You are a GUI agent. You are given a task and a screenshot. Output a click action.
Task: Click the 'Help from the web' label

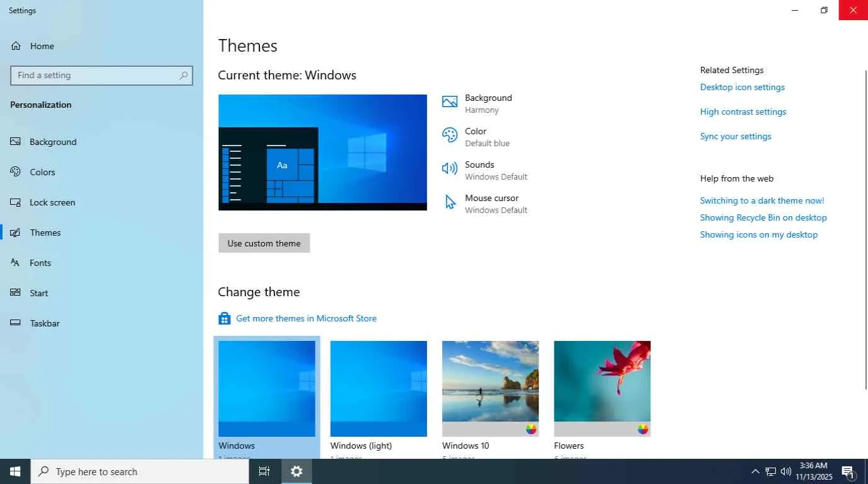(737, 178)
